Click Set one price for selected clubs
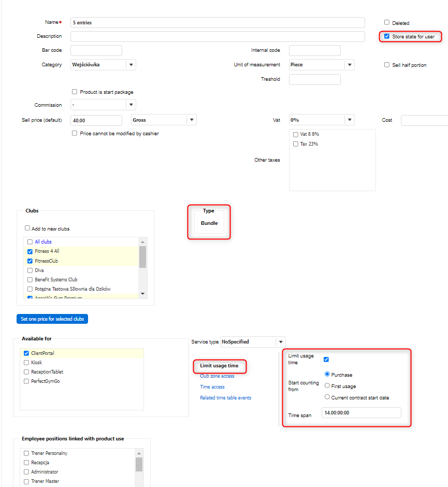The width and height of the screenshot is (448, 487). [x=52, y=319]
